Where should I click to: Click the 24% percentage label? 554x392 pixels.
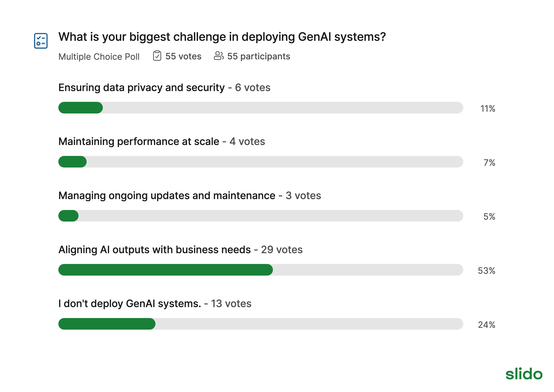pyautogui.click(x=486, y=325)
